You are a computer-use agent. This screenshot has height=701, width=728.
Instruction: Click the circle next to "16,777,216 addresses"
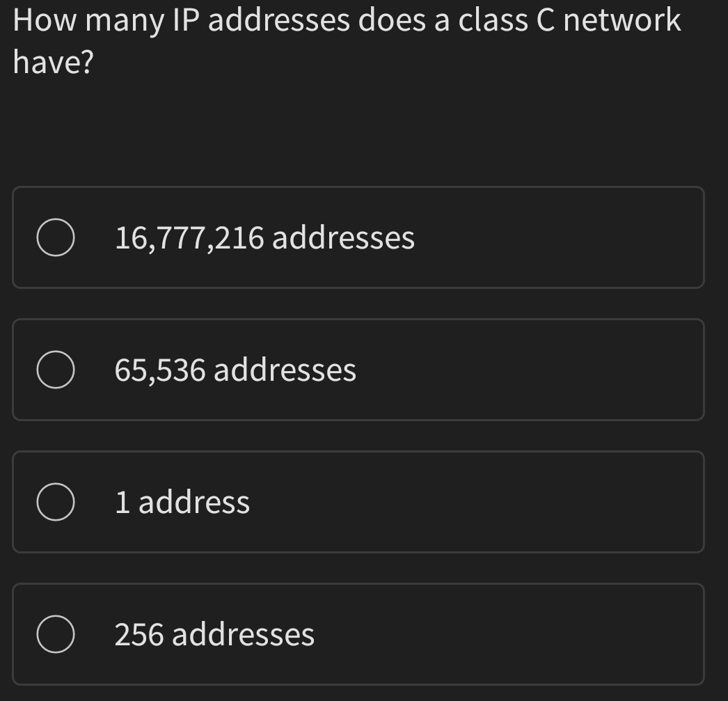(x=56, y=237)
